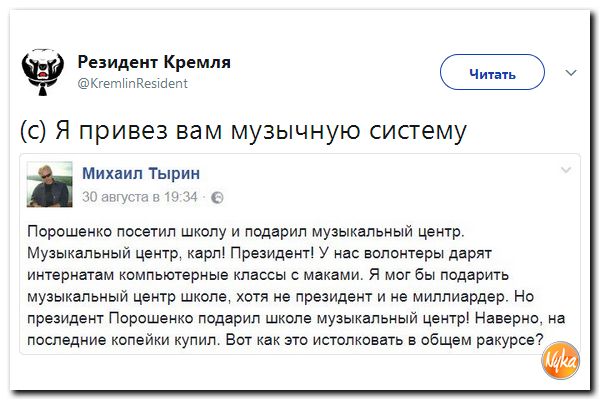Click the line starting президент Порошенко подарил

pyautogui.click(x=296, y=319)
